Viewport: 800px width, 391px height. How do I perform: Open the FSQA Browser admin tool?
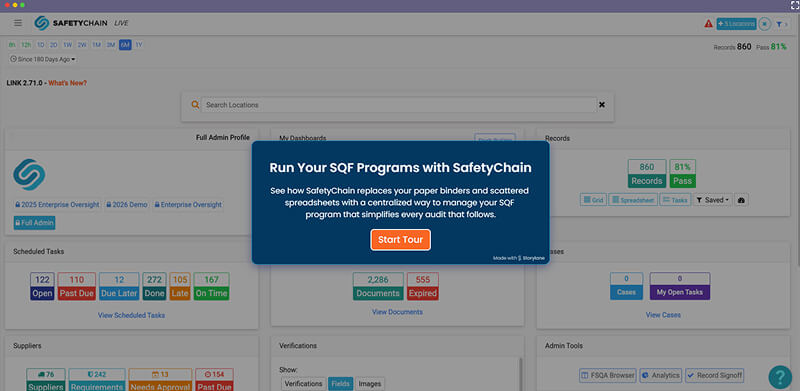(608, 375)
